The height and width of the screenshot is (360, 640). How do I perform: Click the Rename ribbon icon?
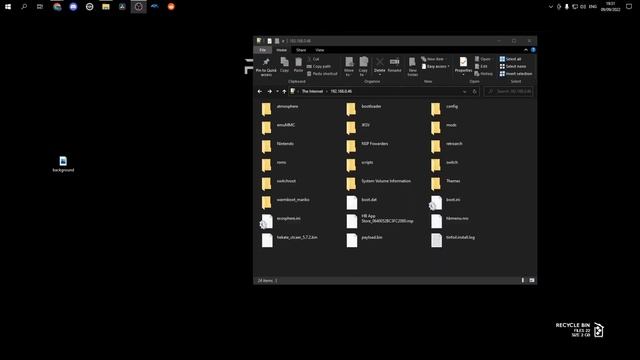pyautogui.click(x=394, y=65)
